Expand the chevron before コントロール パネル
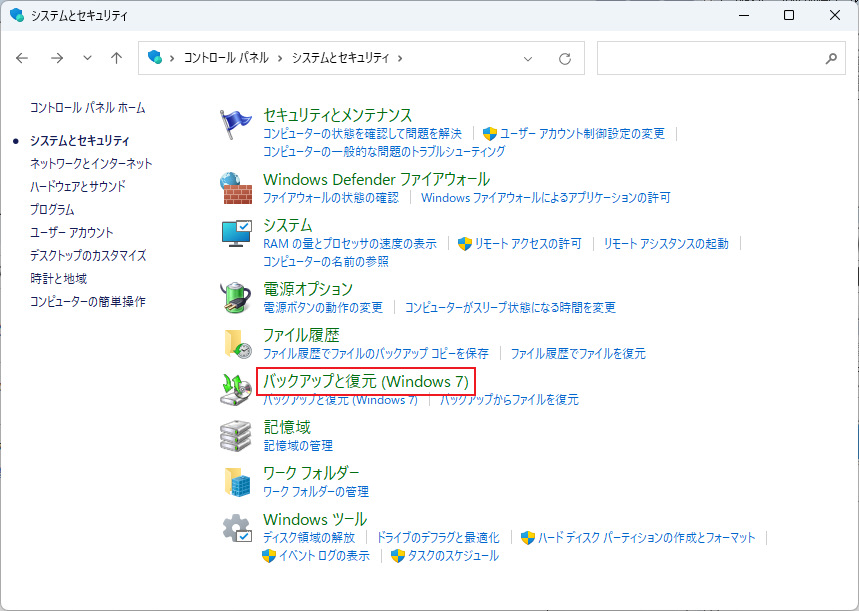The image size is (859, 611). (172, 58)
